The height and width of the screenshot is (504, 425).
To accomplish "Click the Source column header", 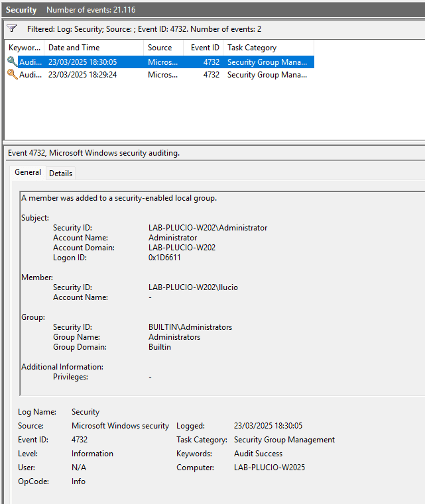I will tap(160, 48).
